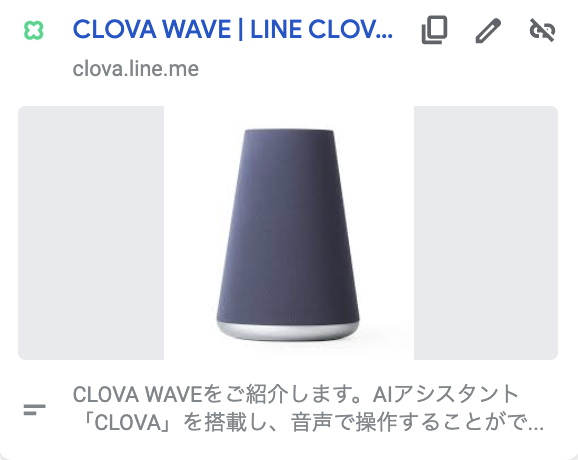Click CLOVA WAVE at the title start
Image resolution: width=578 pixels, height=460 pixels.
pos(152,29)
